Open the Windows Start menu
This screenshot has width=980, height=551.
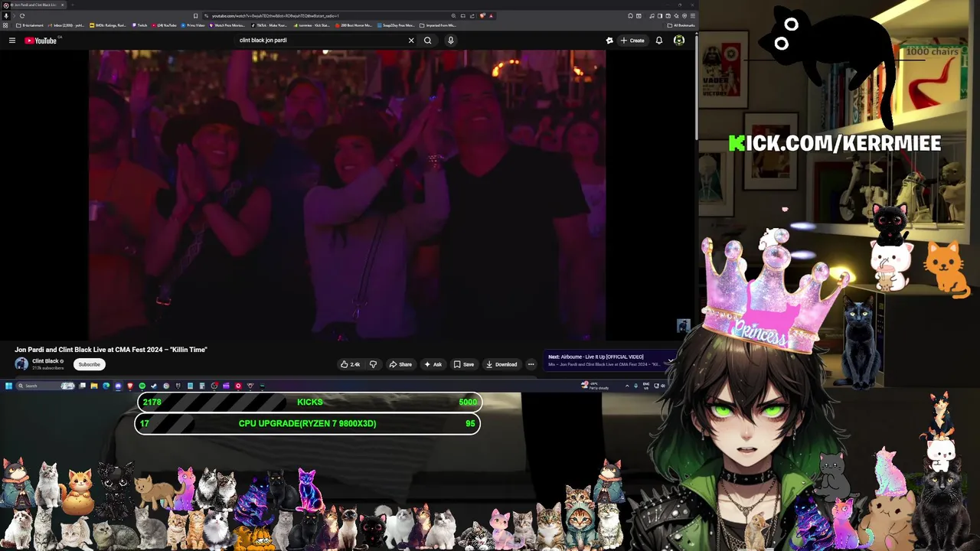point(8,386)
